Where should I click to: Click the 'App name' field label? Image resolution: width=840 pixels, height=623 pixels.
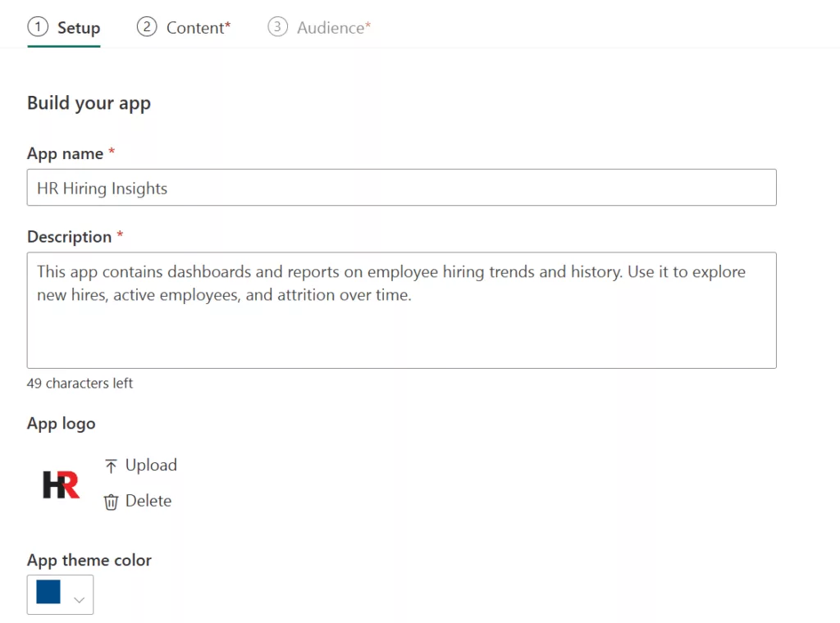click(65, 154)
